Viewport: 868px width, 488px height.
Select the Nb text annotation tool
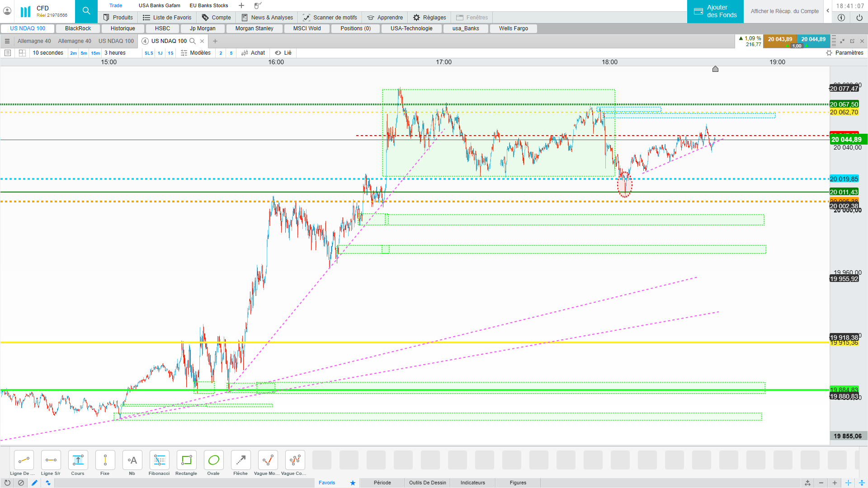click(132, 460)
